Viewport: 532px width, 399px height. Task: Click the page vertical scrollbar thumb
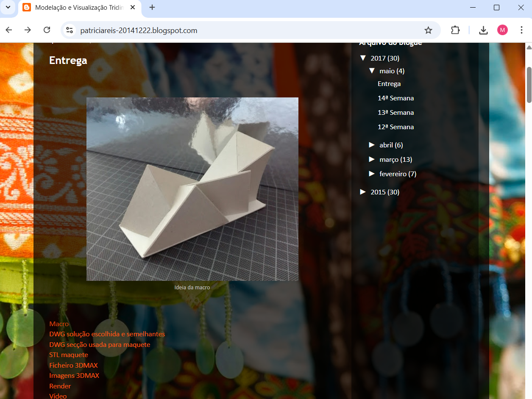(x=529, y=85)
